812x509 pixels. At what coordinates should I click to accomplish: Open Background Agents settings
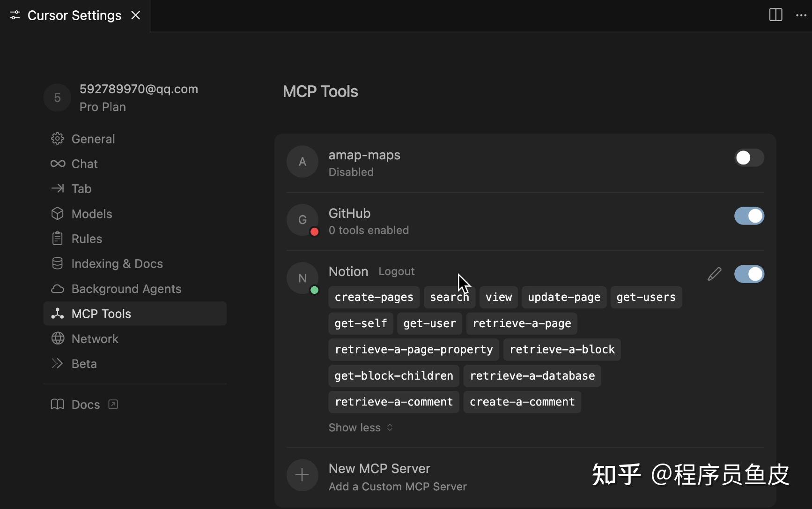(135, 289)
